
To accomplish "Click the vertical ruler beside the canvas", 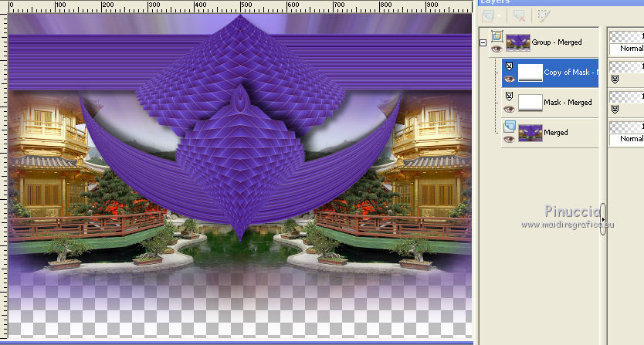I will [x=3, y=177].
